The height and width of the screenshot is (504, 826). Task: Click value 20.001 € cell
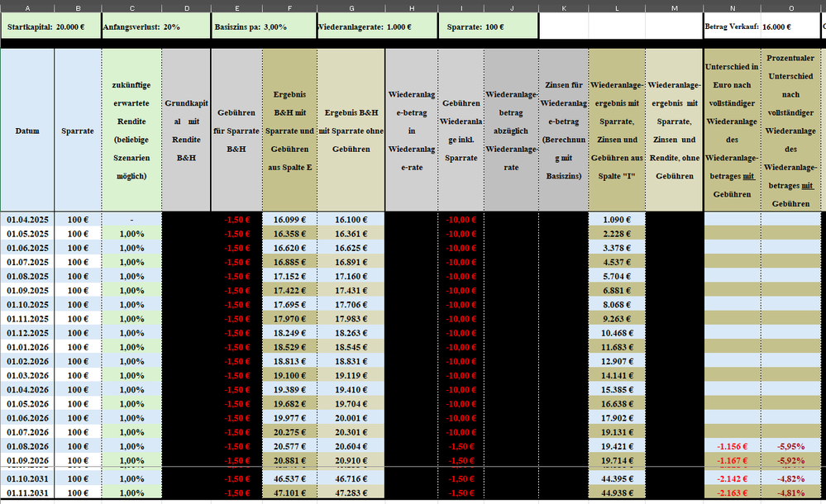[x=351, y=417]
